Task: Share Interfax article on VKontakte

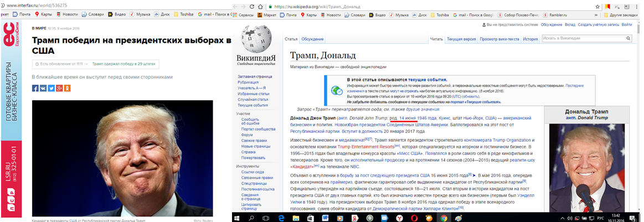Action: [x=43, y=88]
